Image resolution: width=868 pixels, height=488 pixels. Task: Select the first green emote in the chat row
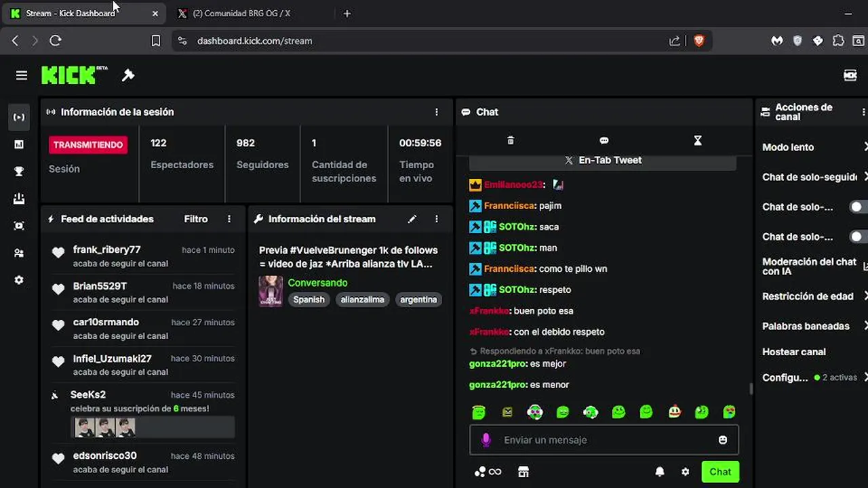click(479, 411)
